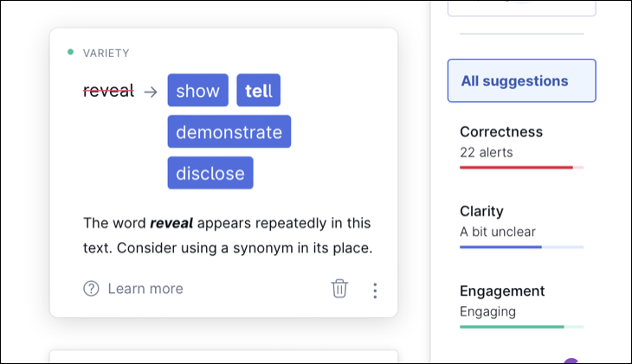The image size is (632, 364).
Task: Pick the 'disclose' synonym suggestion
Action: [x=210, y=173]
